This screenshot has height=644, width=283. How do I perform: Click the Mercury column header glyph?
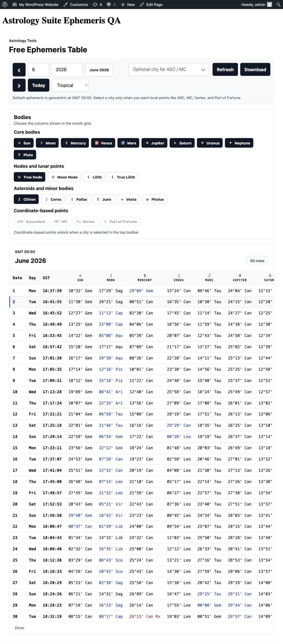point(145,276)
